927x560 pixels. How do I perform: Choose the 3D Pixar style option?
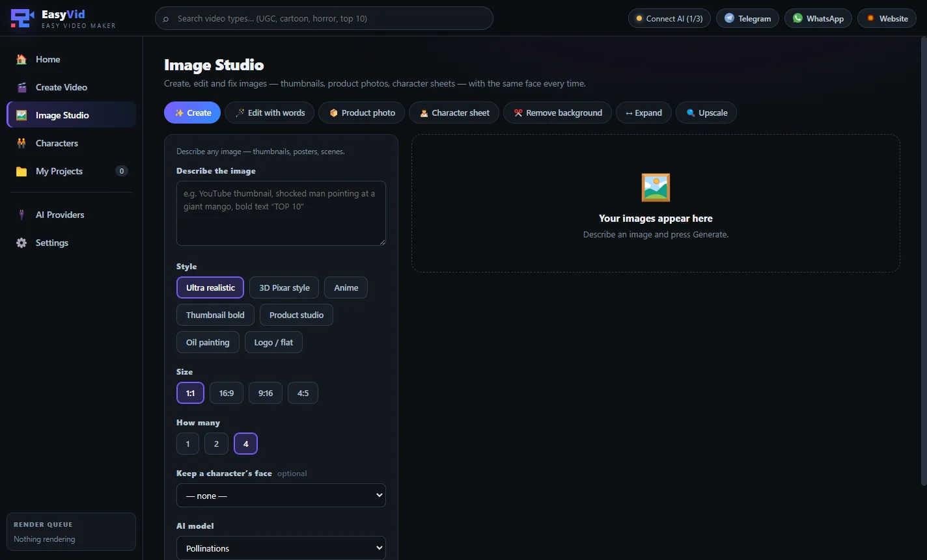coord(284,287)
